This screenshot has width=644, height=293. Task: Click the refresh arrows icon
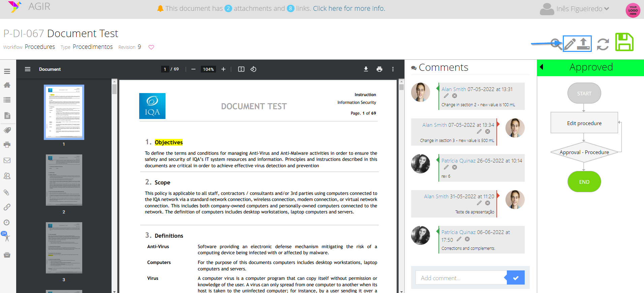pos(603,44)
